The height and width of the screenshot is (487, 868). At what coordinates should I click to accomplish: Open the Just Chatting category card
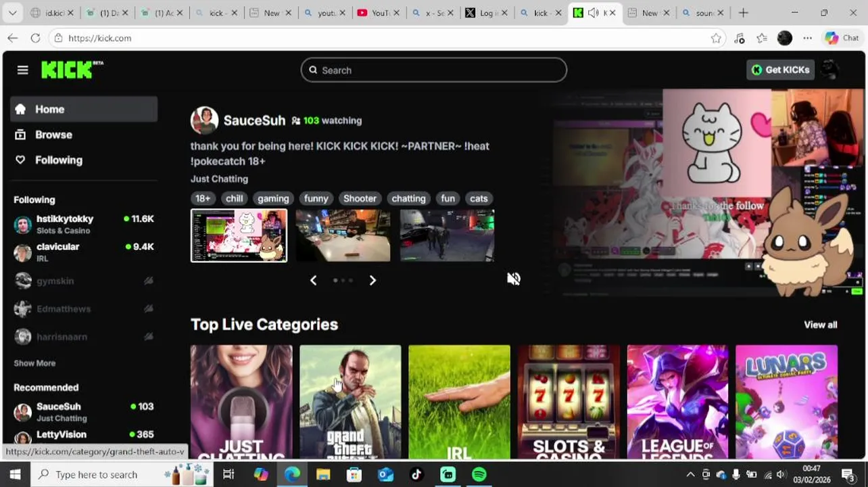pyautogui.click(x=241, y=402)
